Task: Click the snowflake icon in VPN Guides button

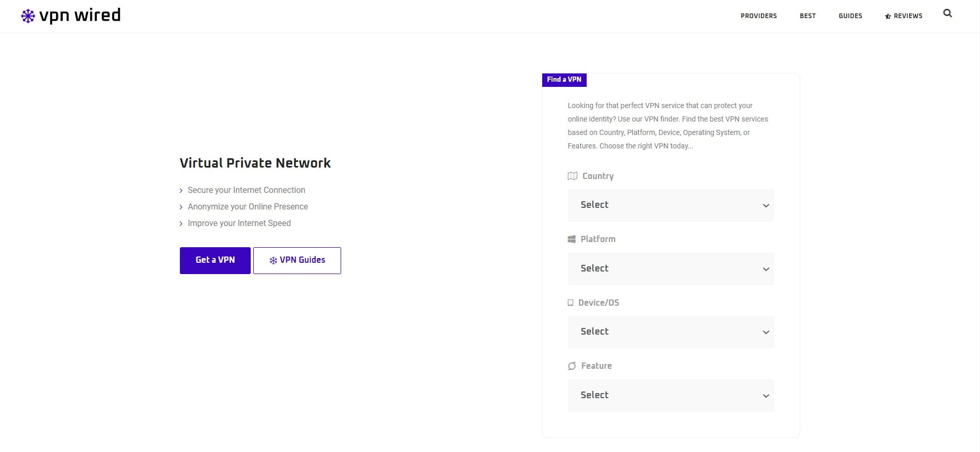Action: 273,261
